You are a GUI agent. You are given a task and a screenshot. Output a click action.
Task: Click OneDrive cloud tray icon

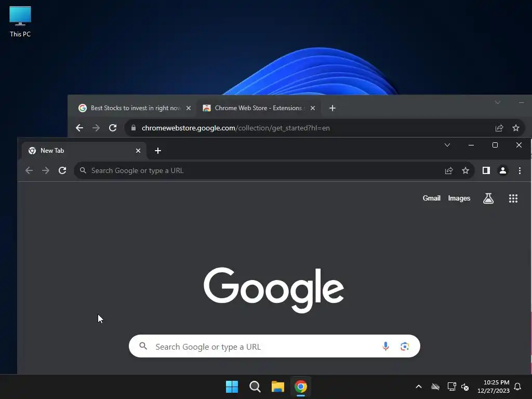[435, 387]
